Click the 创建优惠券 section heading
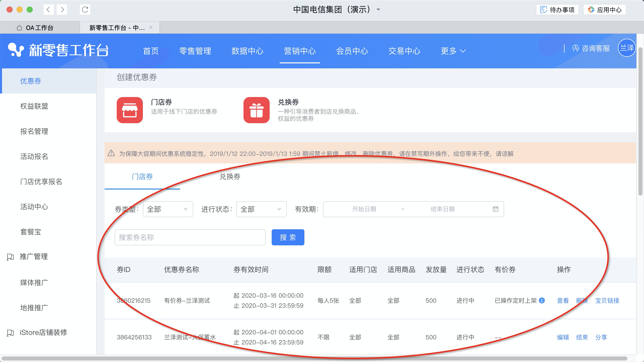Image resolution: width=644 pixels, height=362 pixels. click(x=137, y=77)
